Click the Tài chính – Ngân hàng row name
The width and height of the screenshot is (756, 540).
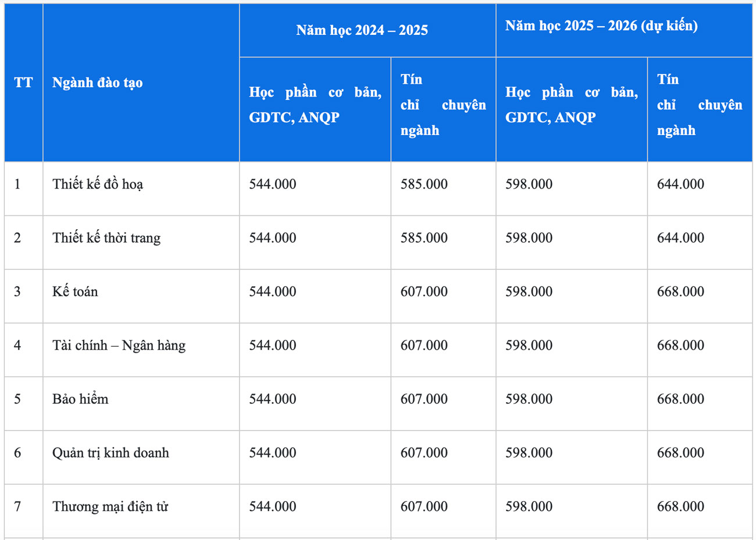(119, 346)
